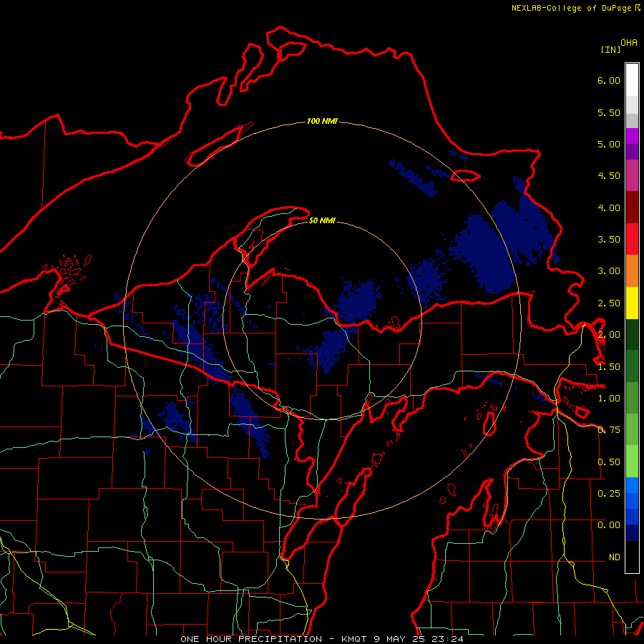Select the 4.50 legend value
The image size is (644, 644).
(x=609, y=176)
